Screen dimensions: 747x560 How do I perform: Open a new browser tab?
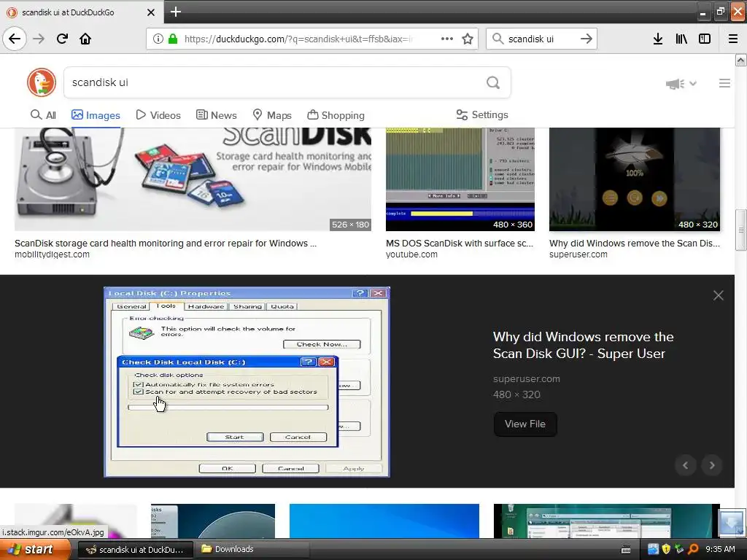coord(176,12)
